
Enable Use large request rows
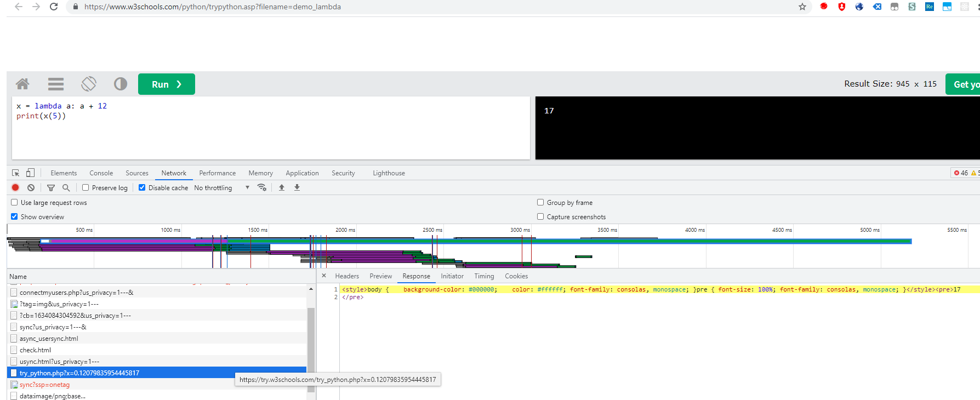14,202
